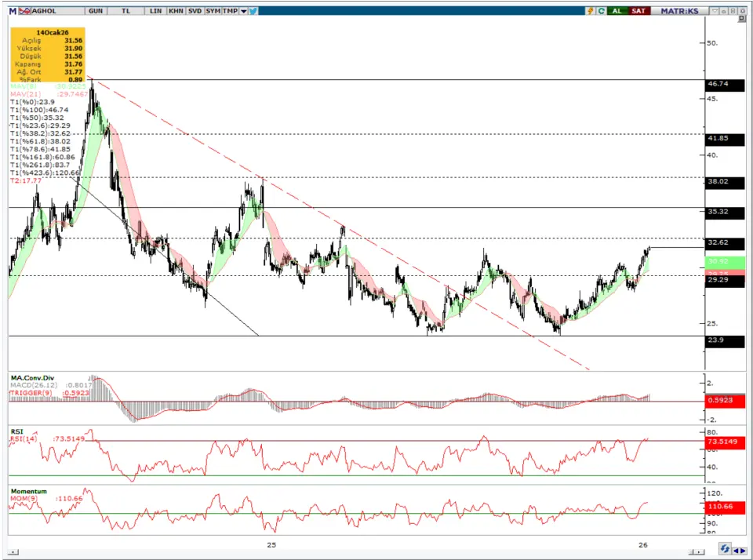Click the green refresh C icon
This screenshot has width=753, height=560.
(601, 11)
